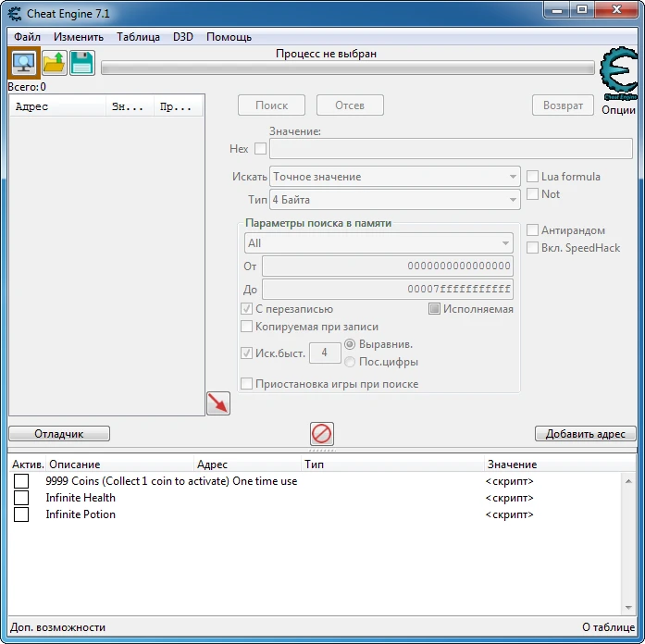Click the open folder load table icon
Viewport: 645px width, 644px height.
coord(55,63)
